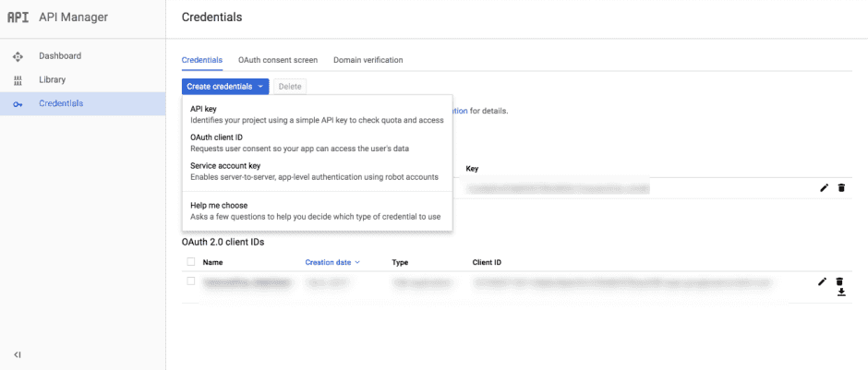The image size is (868, 370).
Task: Switch to Domain verification tab
Action: [x=368, y=60]
